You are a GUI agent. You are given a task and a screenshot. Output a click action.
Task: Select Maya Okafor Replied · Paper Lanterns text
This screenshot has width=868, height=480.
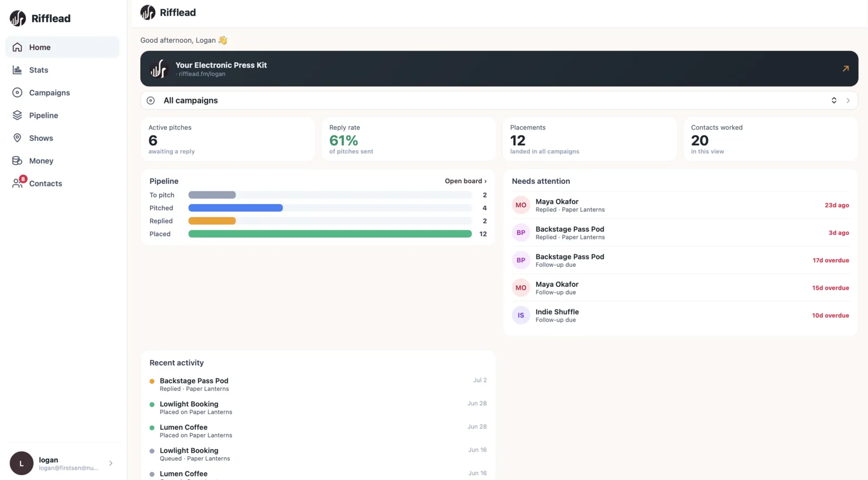pos(570,205)
